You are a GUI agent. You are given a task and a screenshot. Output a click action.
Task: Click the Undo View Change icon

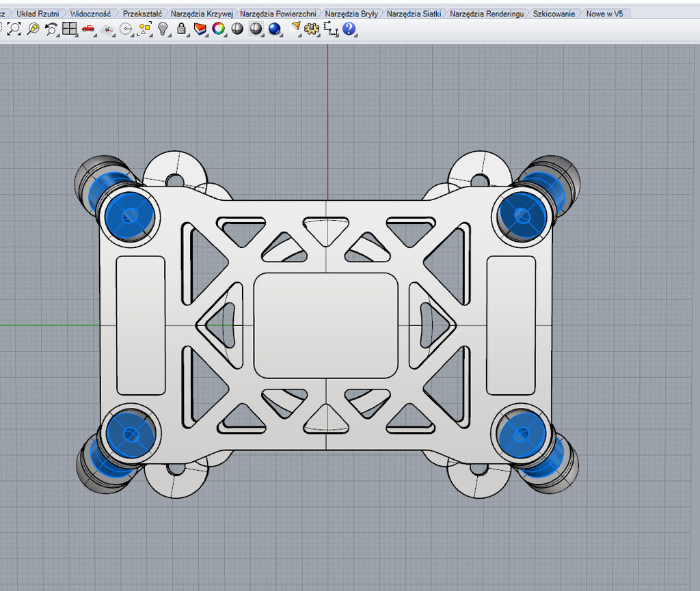51,29
